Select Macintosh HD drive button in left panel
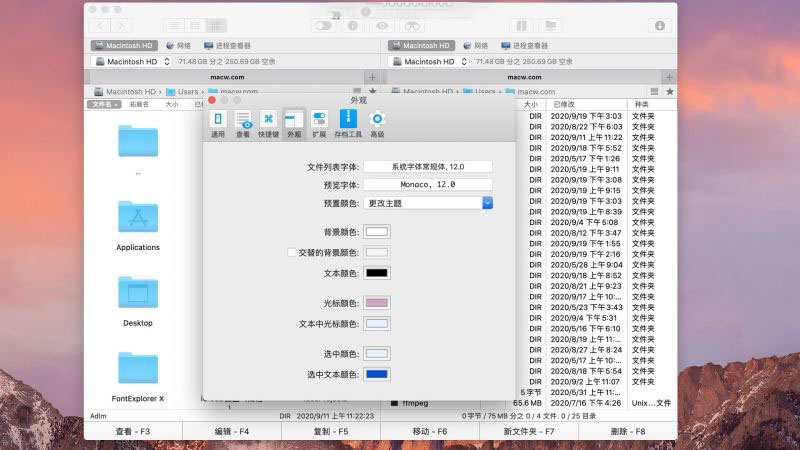Screen dimensions: 800x450 click(124, 45)
